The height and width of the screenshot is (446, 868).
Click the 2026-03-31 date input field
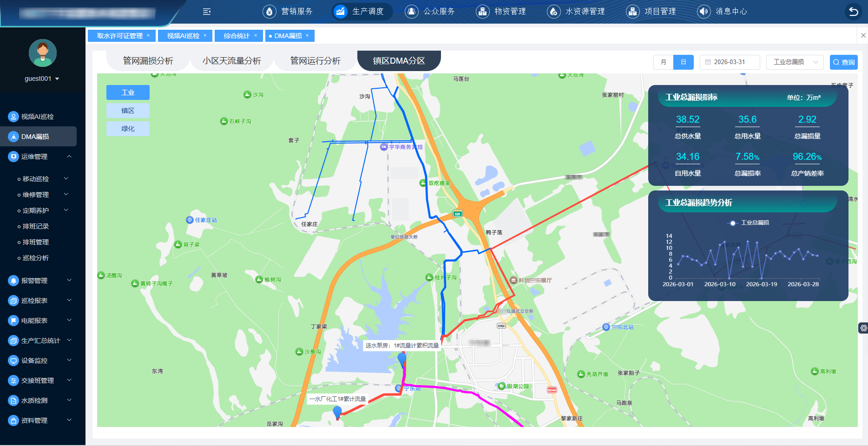pos(730,62)
